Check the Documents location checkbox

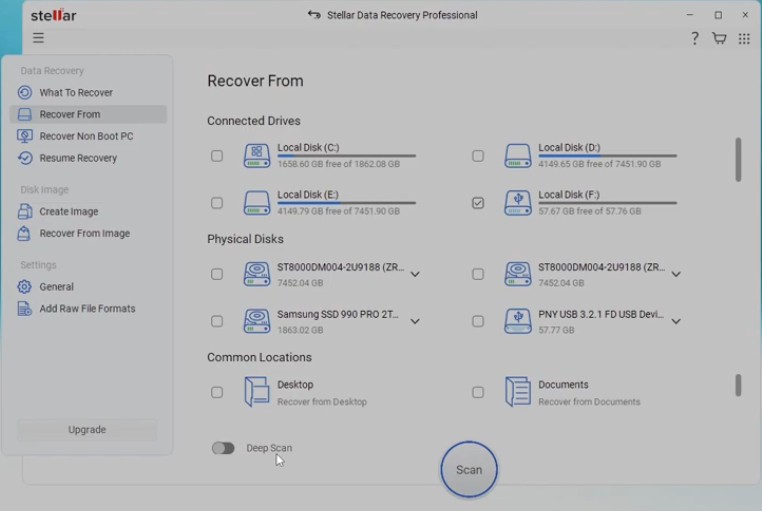pyautogui.click(x=478, y=392)
